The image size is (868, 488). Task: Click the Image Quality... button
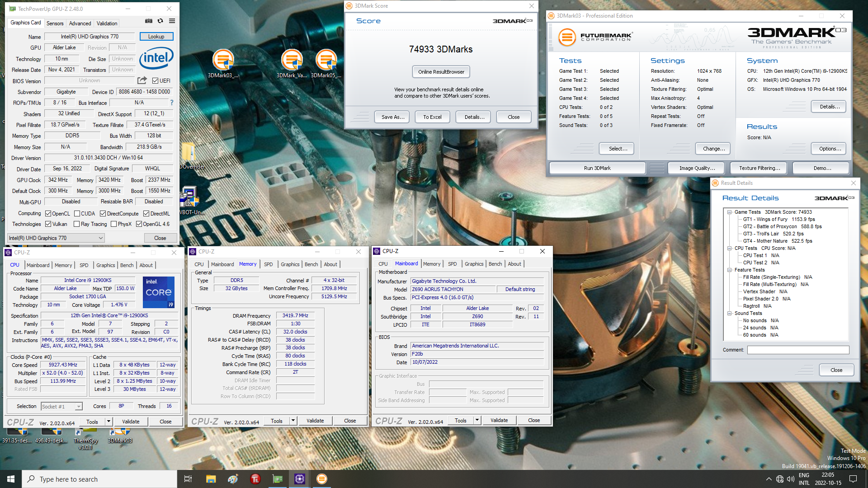click(697, 168)
